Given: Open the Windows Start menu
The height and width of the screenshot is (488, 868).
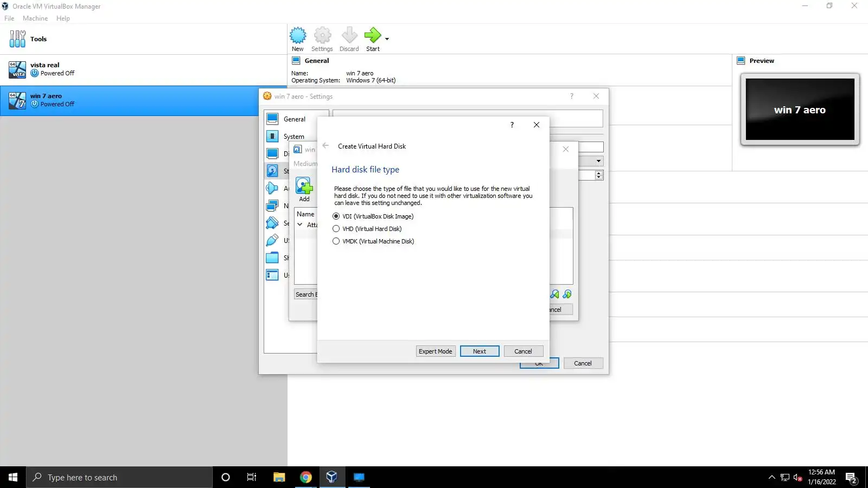Looking at the screenshot, I should tap(13, 477).
